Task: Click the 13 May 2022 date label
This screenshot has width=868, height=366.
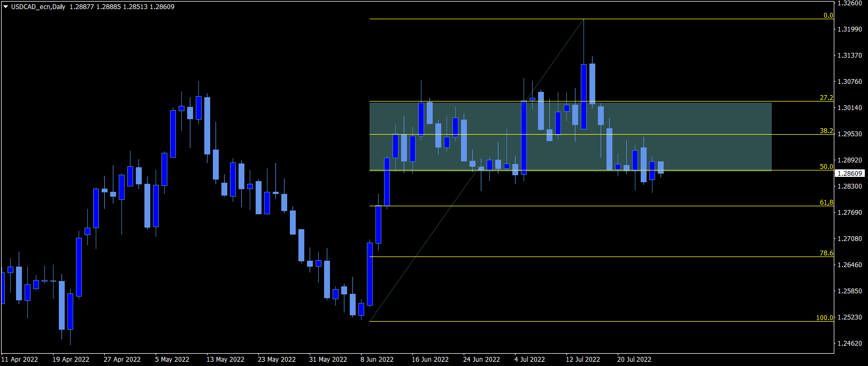Action: tap(225, 360)
